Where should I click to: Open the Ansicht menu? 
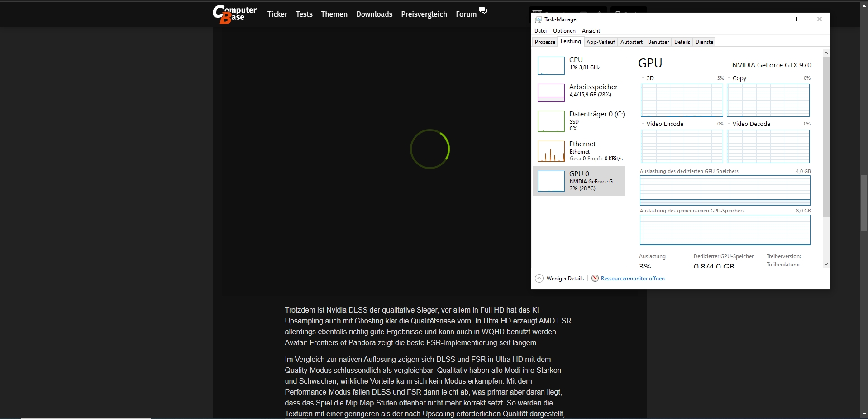[591, 31]
